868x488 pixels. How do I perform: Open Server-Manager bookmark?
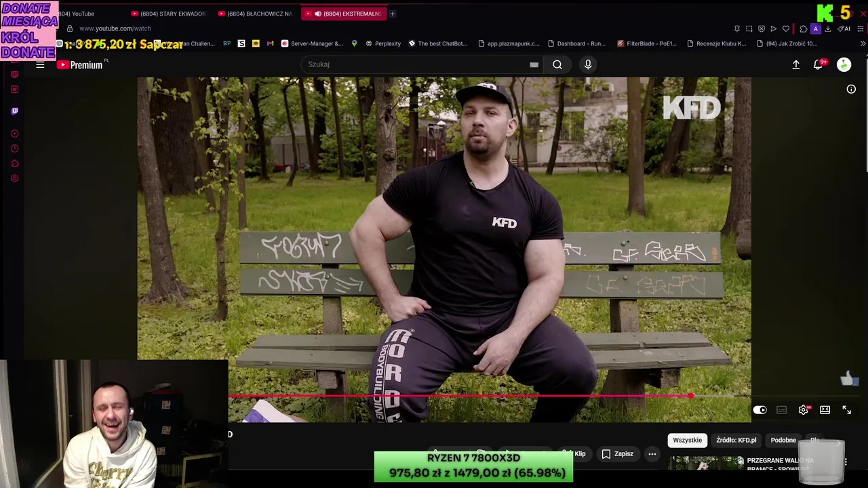(x=312, y=43)
